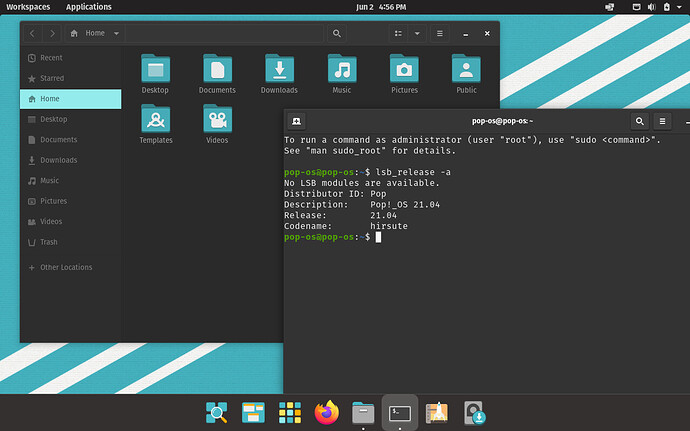Open the Desktop folder in Files
This screenshot has height=431, width=690.
[155, 69]
